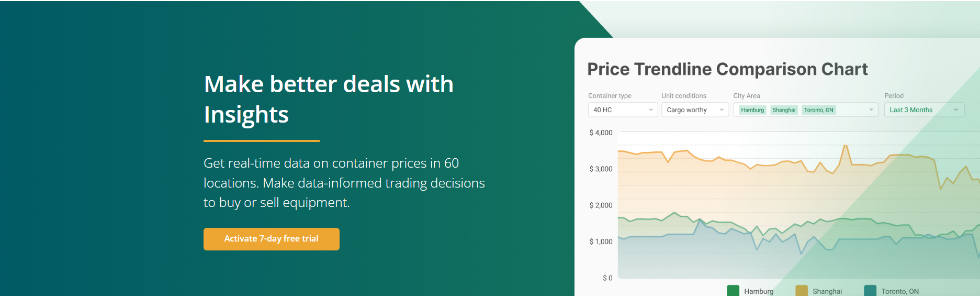The width and height of the screenshot is (980, 296).
Task: Select the Hamburg tag in City Area
Action: (752, 110)
